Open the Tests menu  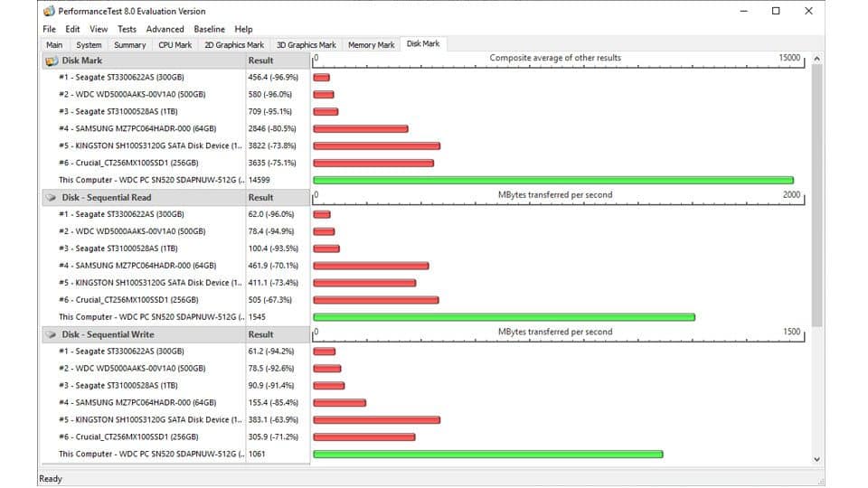(127, 29)
